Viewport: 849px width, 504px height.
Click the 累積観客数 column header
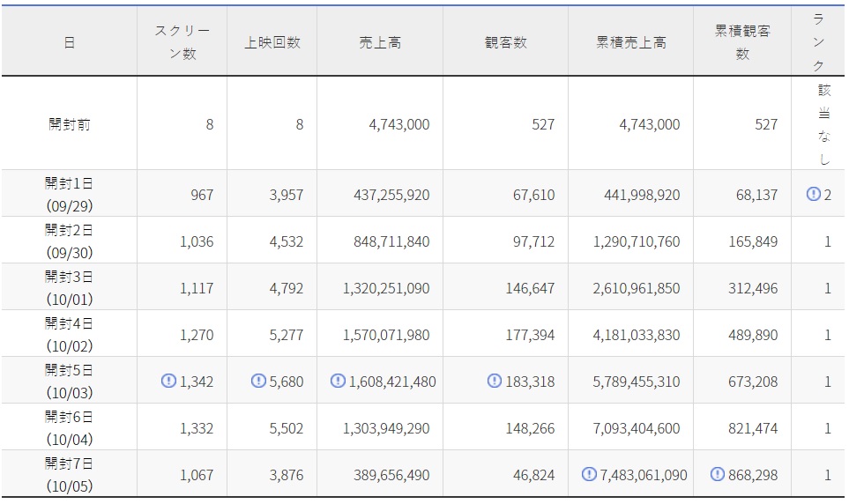tap(742, 42)
